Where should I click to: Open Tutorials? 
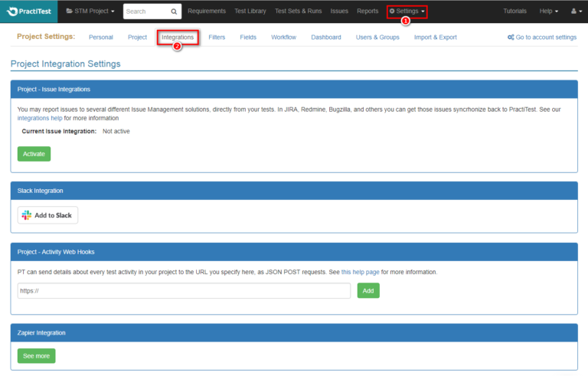click(x=514, y=11)
